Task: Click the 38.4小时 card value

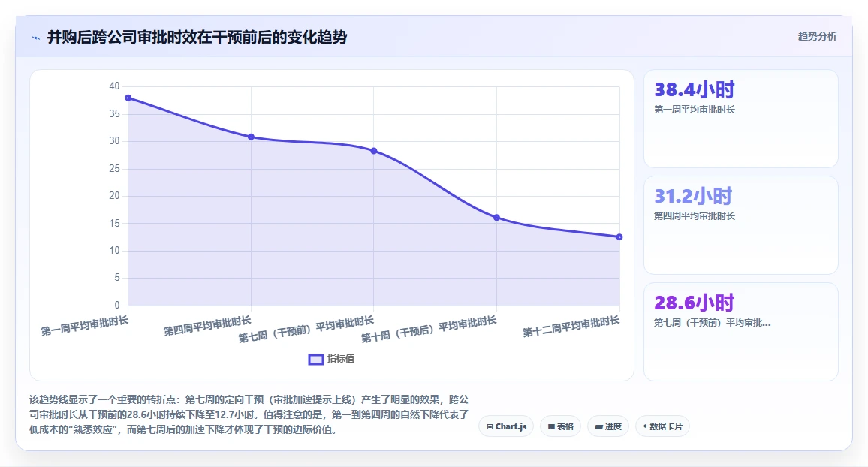Action: [x=695, y=89]
